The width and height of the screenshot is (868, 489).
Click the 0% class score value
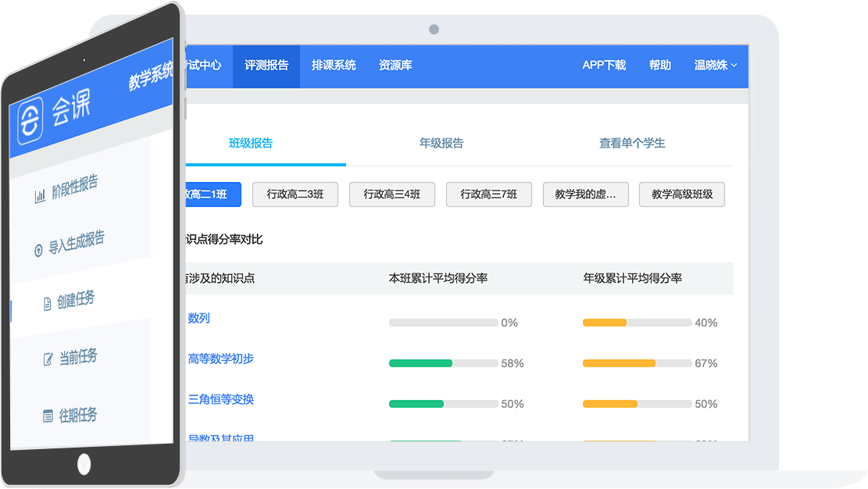coord(509,323)
